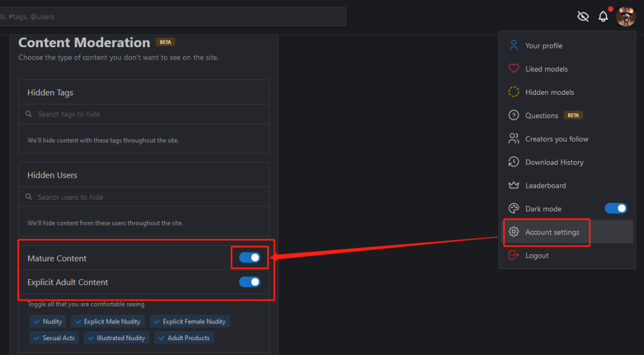Toggle the Dark mode switch
The width and height of the screenshot is (644, 355).
[x=615, y=208]
